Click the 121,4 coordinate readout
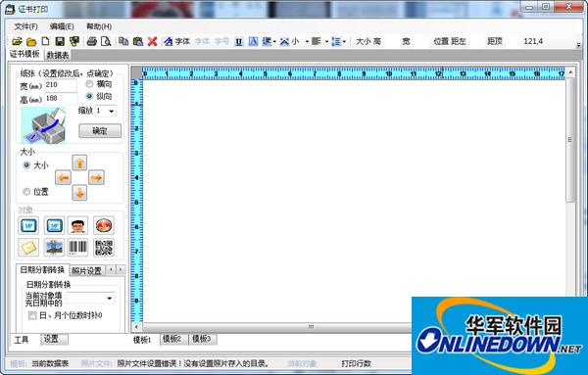Screen dimensions: 588x375 533,41
